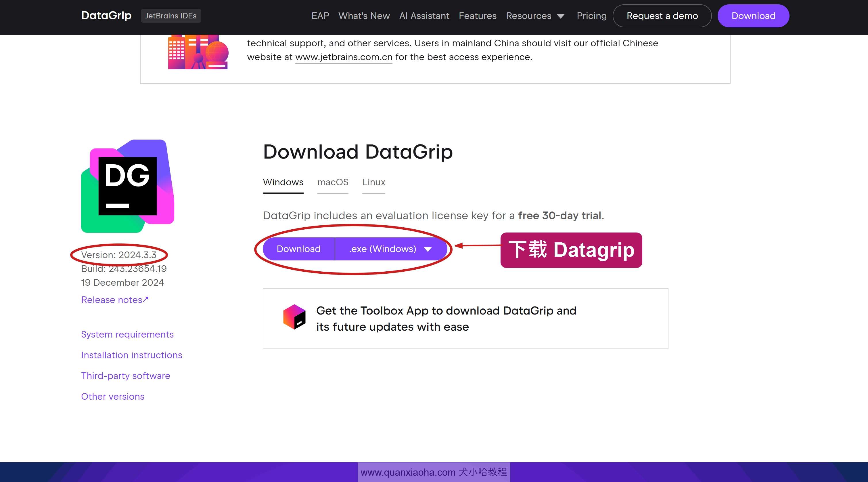
Task: Click the AI Assistant menu icon
Action: [425, 16]
